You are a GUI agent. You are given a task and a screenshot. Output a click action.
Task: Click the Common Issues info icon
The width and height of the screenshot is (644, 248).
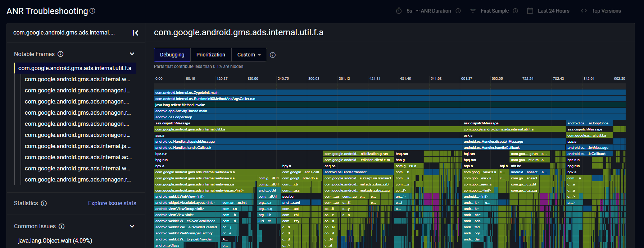click(x=62, y=226)
